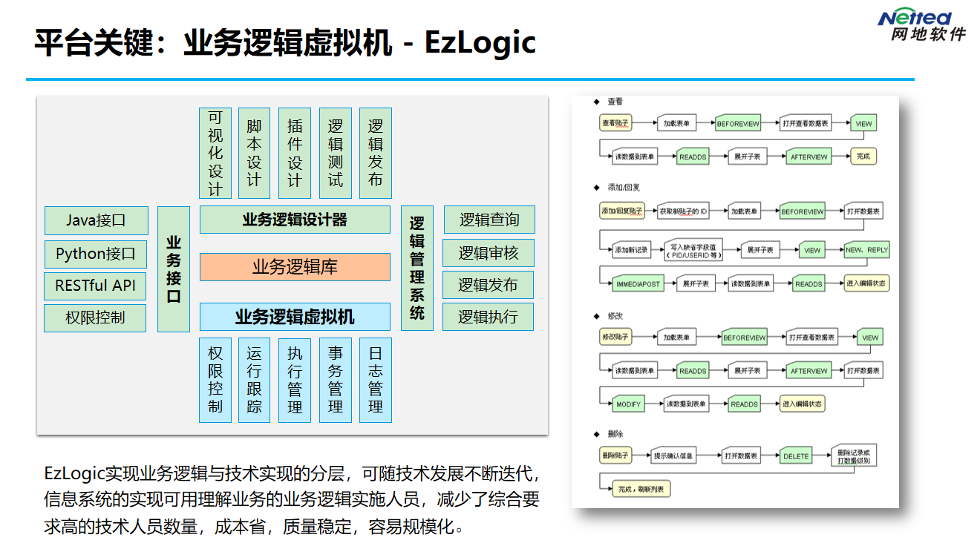Viewport: 980px width, 546px height.
Task: Select the 逻辑执行 box
Action: pos(489,318)
